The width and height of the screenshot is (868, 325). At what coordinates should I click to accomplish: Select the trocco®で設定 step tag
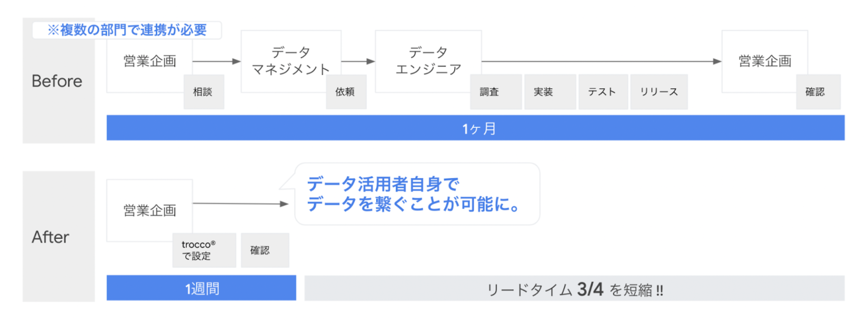tap(204, 250)
